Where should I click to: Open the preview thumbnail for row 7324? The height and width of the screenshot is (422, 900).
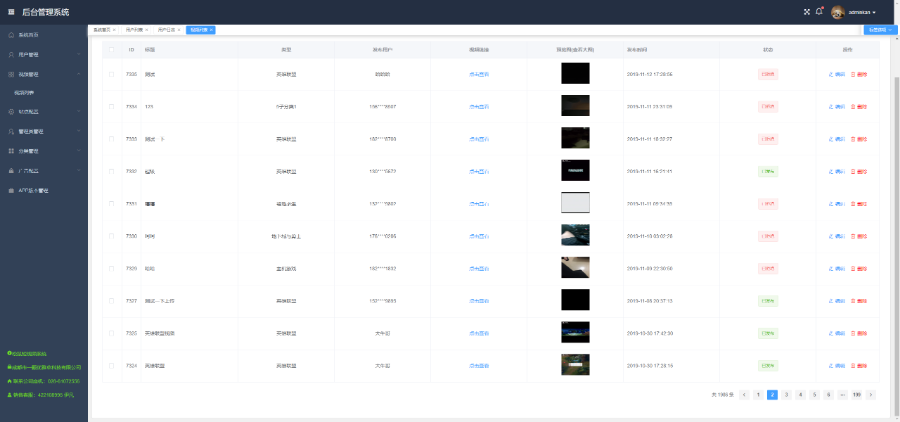575,364
